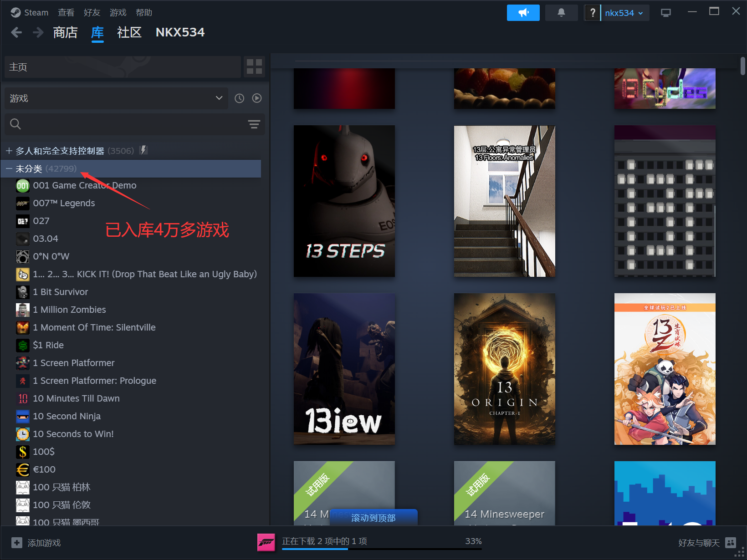The width and height of the screenshot is (747, 560).
Task: Click the plus icon beside 添加游戏
Action: (17, 543)
